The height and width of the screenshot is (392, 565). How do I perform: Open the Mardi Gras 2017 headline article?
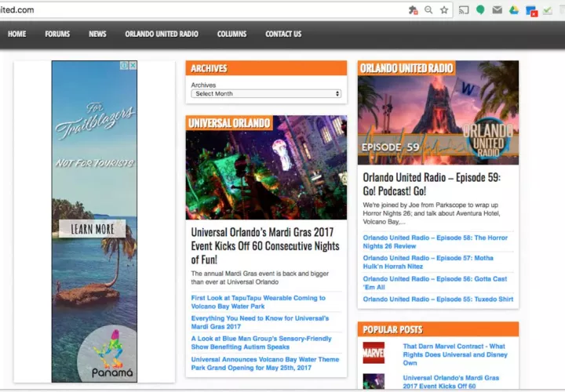[x=265, y=246]
